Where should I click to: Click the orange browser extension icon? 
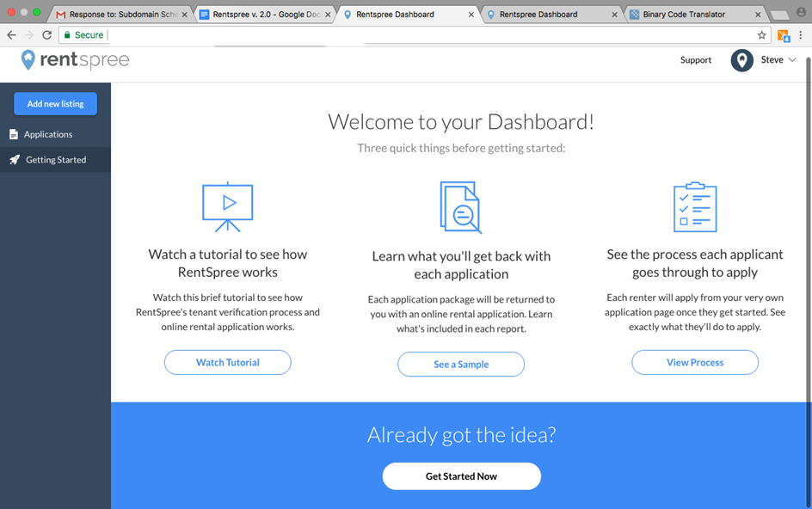tap(783, 36)
